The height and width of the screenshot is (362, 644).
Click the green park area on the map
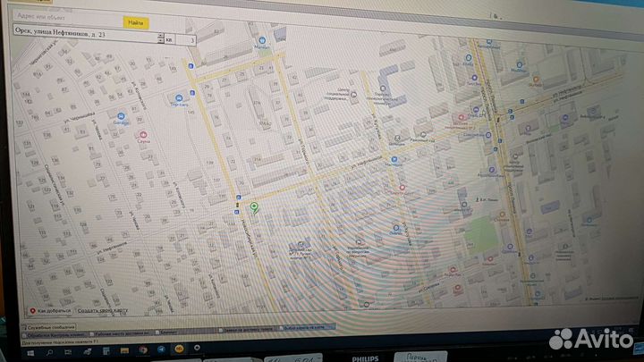[479, 234]
